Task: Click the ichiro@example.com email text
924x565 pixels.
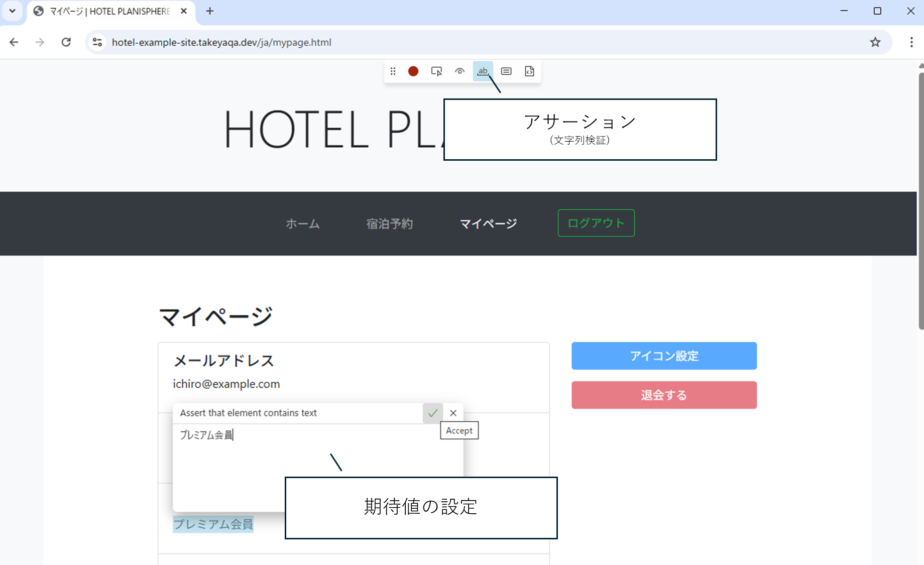Action: (x=226, y=384)
